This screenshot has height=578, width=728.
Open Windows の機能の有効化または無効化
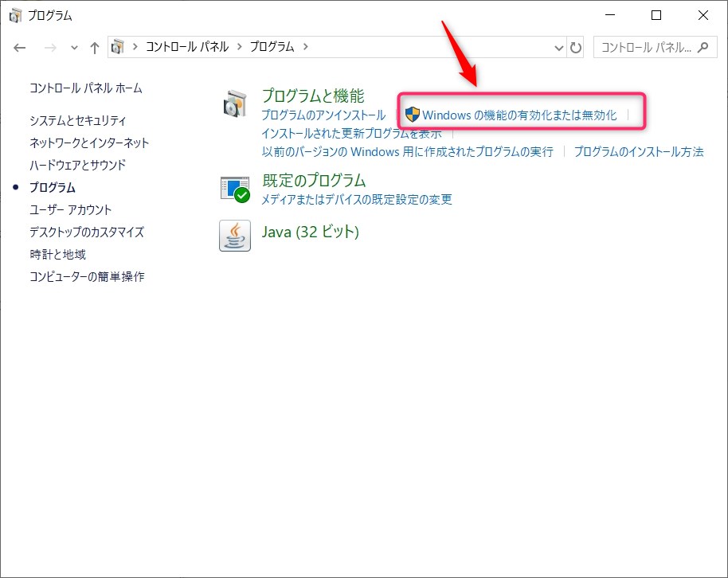coord(519,115)
